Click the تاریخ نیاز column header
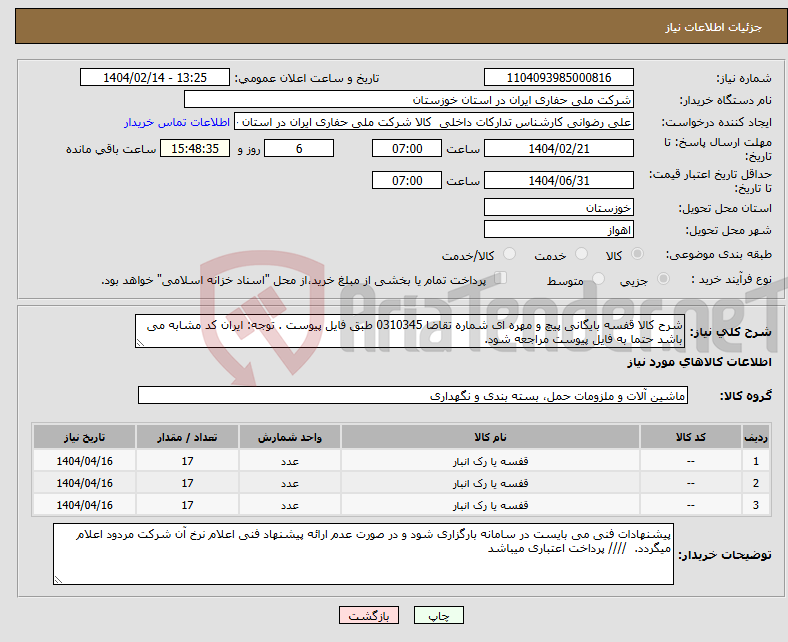The width and height of the screenshot is (788, 642). tap(85, 438)
